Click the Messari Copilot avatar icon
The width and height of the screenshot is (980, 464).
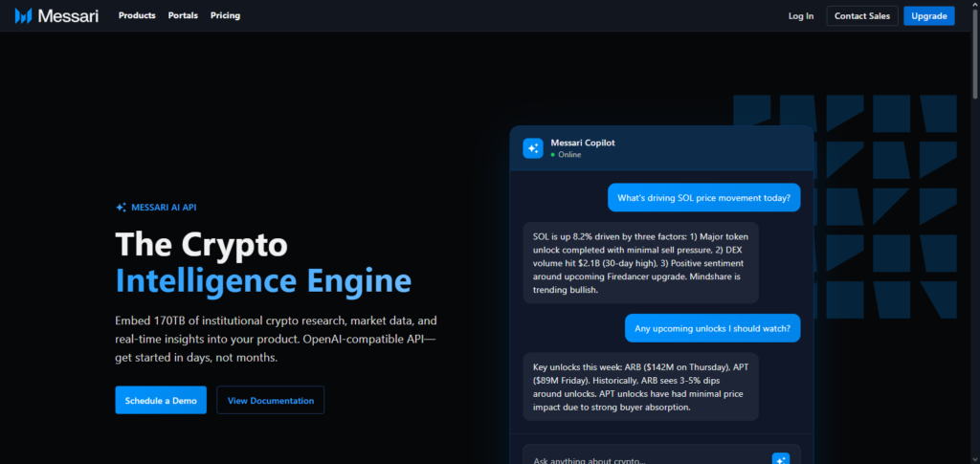[533, 148]
